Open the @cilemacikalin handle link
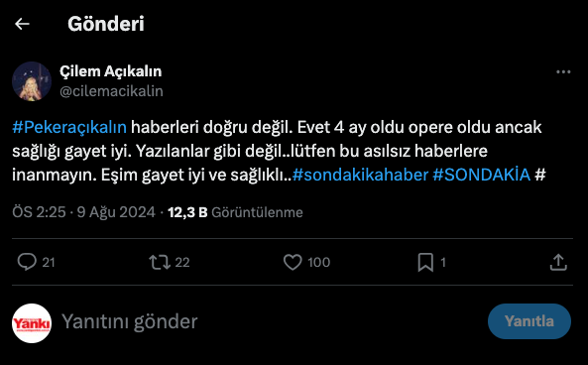Image resolution: width=588 pixels, height=365 pixels. 111,91
